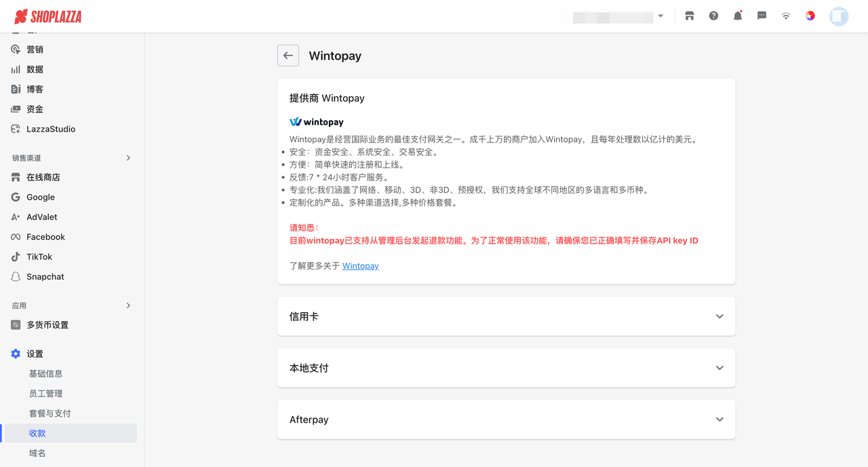This screenshot has height=467, width=868.
Task: Click the marketing (营销) icon
Action: point(16,50)
